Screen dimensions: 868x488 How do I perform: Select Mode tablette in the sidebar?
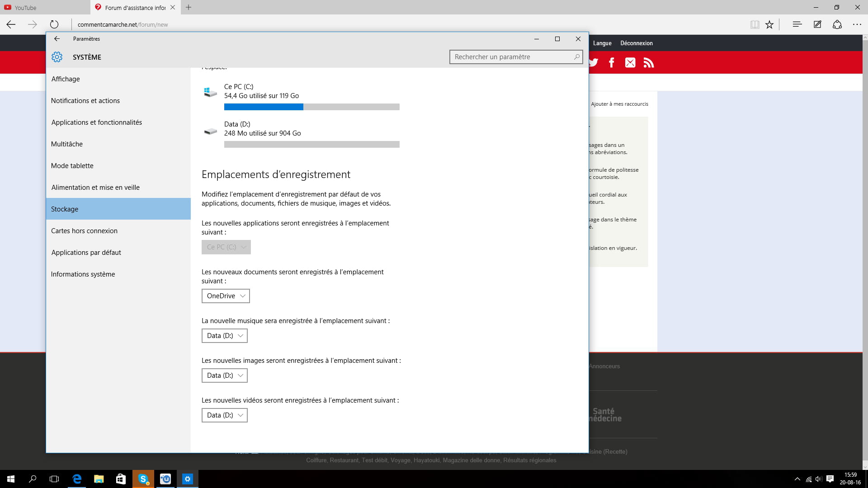pos(118,166)
